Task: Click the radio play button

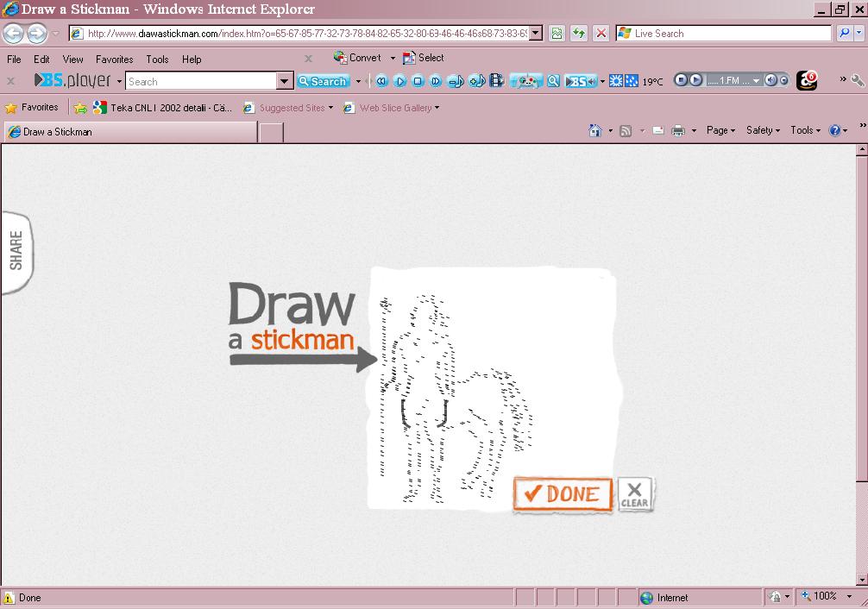Action: [695, 80]
